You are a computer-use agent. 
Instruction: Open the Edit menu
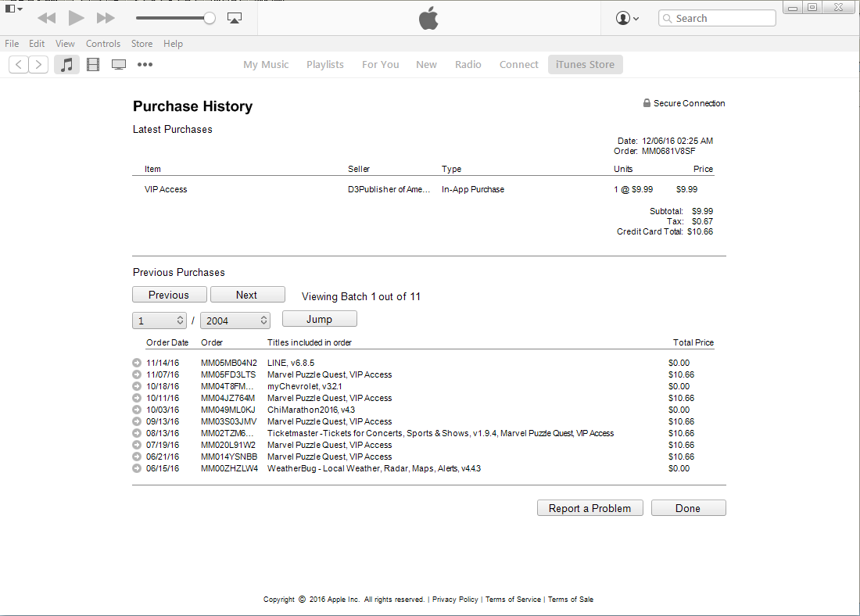pos(37,44)
